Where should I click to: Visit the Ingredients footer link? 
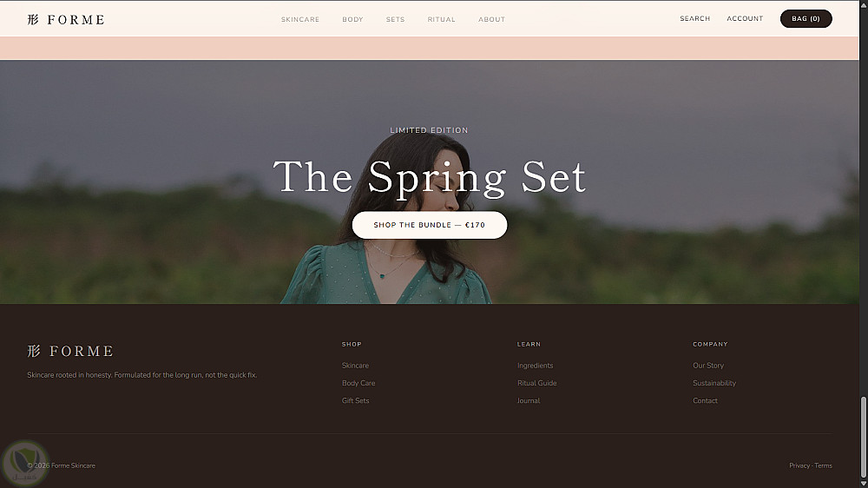coord(535,366)
